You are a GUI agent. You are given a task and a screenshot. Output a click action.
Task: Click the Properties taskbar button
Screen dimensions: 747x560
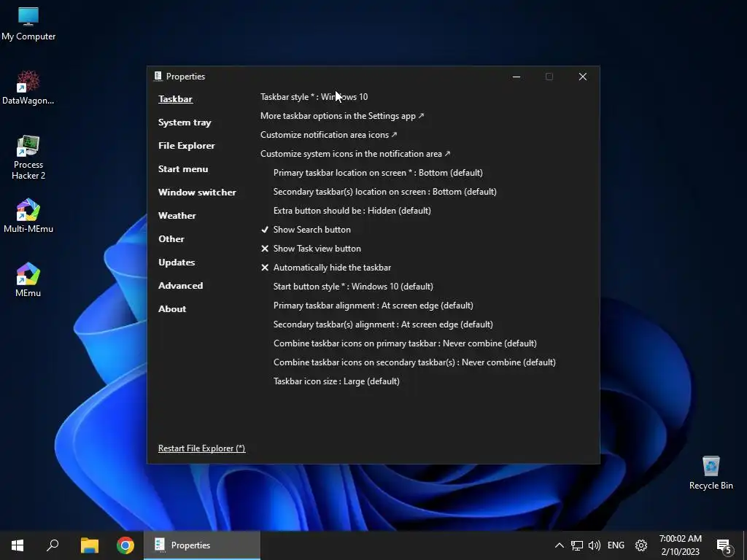pos(202,545)
